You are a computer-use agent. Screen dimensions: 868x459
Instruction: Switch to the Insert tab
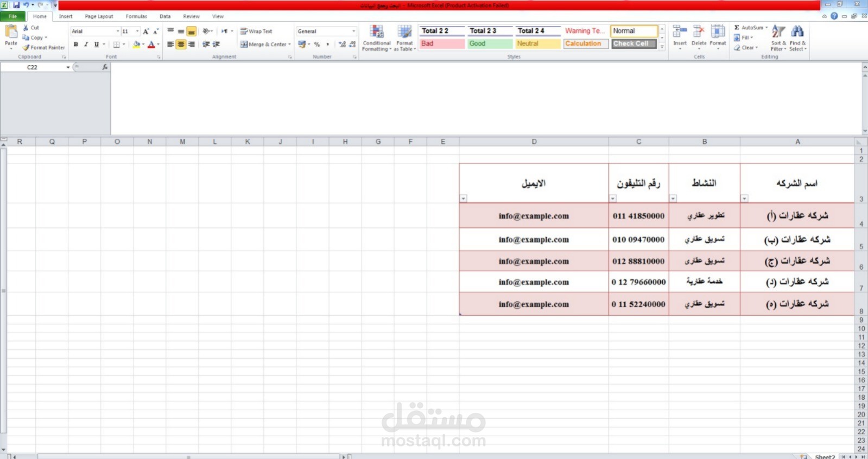tap(66, 16)
